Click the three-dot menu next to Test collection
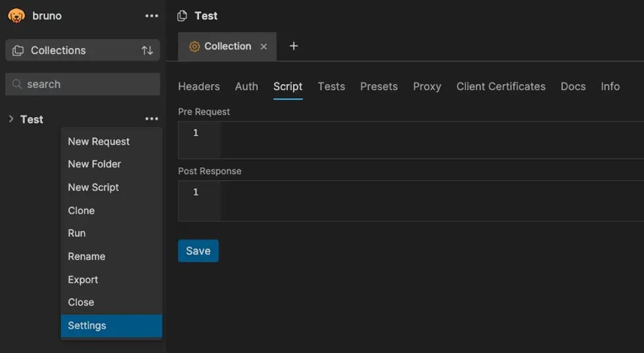Screen dimensions: 644x353 click(x=152, y=119)
